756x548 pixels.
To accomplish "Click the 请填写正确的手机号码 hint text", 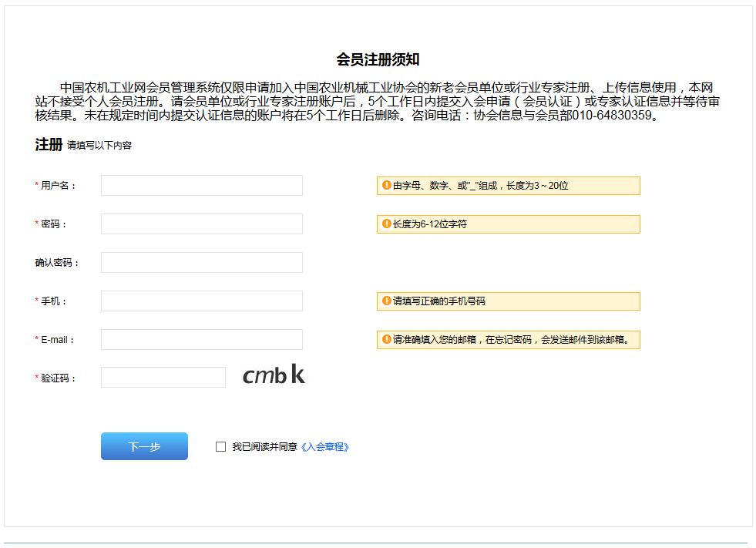I will coord(439,301).
